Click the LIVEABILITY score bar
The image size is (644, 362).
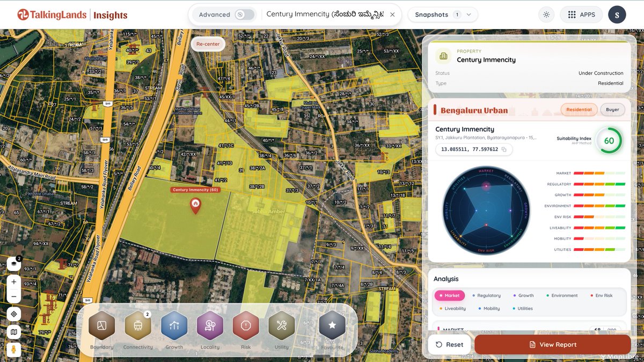[599, 228]
